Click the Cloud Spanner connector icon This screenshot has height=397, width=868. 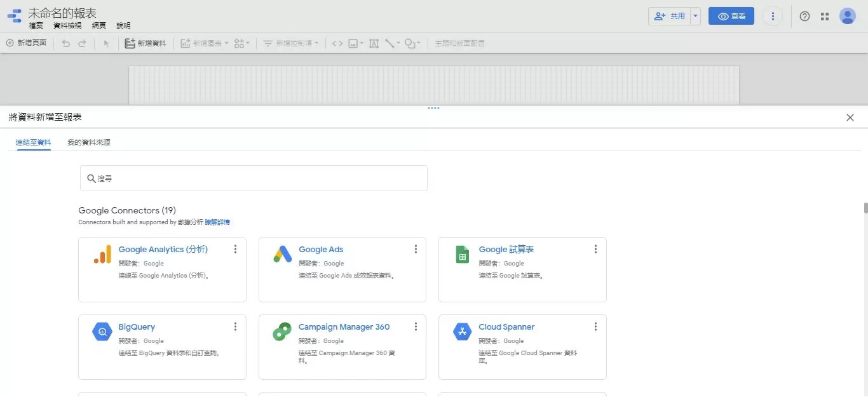[461, 332]
